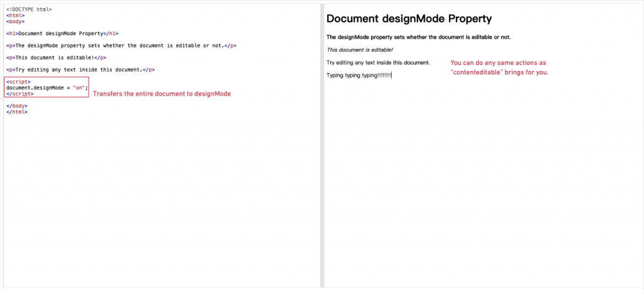This screenshot has width=644, height=290.
Task: Click the closing </body> tag in the code
Action: tap(17, 106)
